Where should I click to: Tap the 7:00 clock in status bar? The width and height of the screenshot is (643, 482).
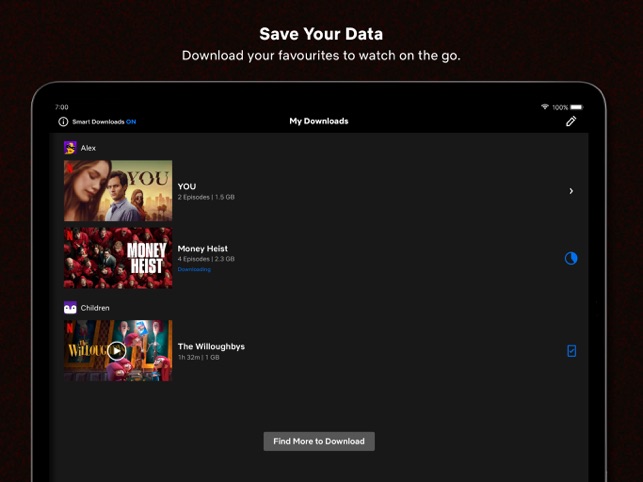pos(62,107)
